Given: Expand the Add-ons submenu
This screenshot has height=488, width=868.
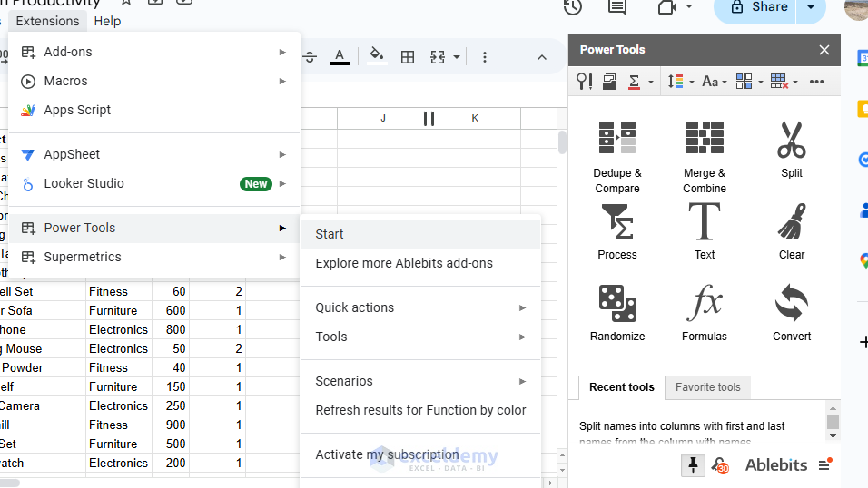Looking at the screenshot, I should (154, 52).
